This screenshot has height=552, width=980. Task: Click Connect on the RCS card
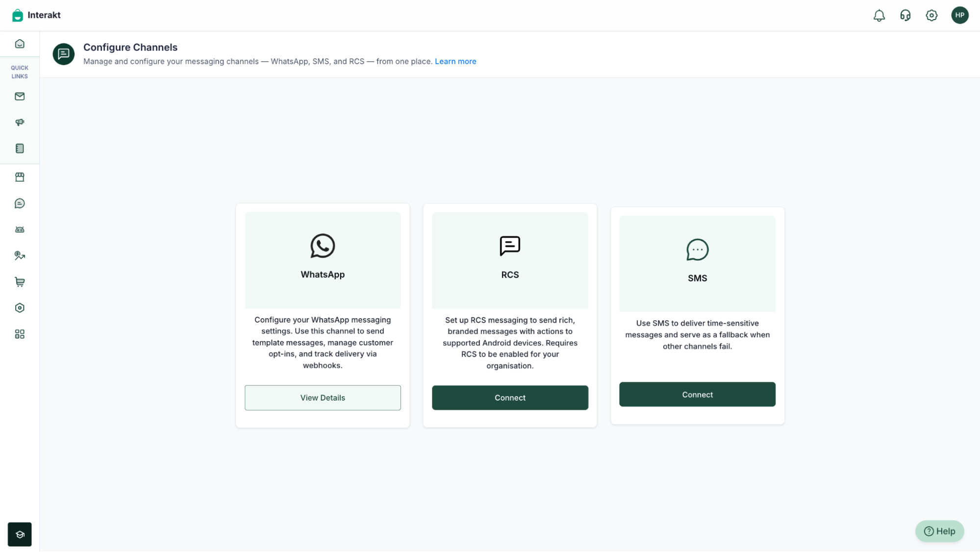pos(510,398)
